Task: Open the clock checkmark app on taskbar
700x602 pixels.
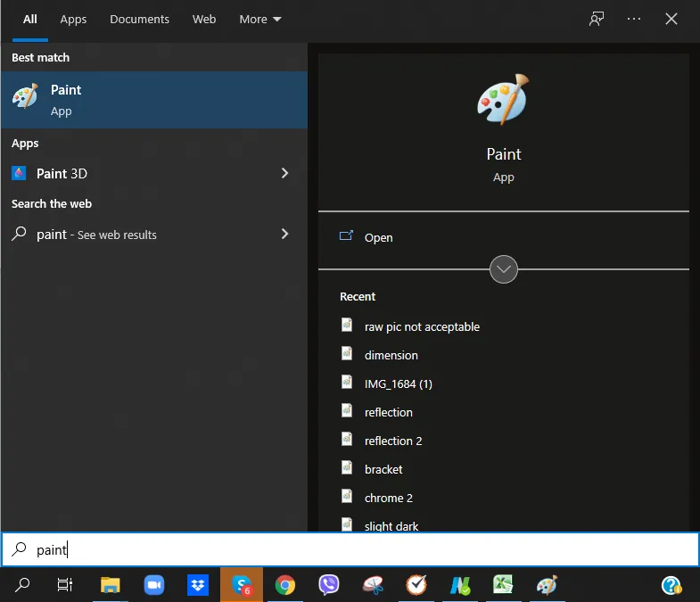Action: [416, 584]
